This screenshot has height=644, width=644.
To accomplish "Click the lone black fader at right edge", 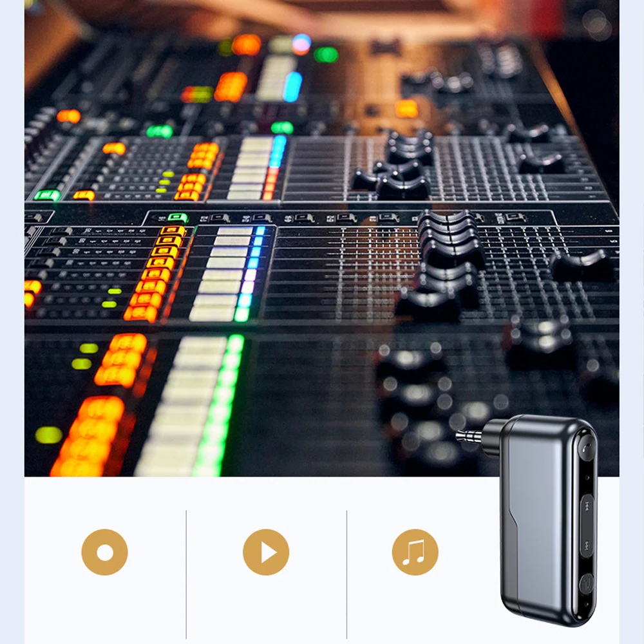I will point(582,265).
